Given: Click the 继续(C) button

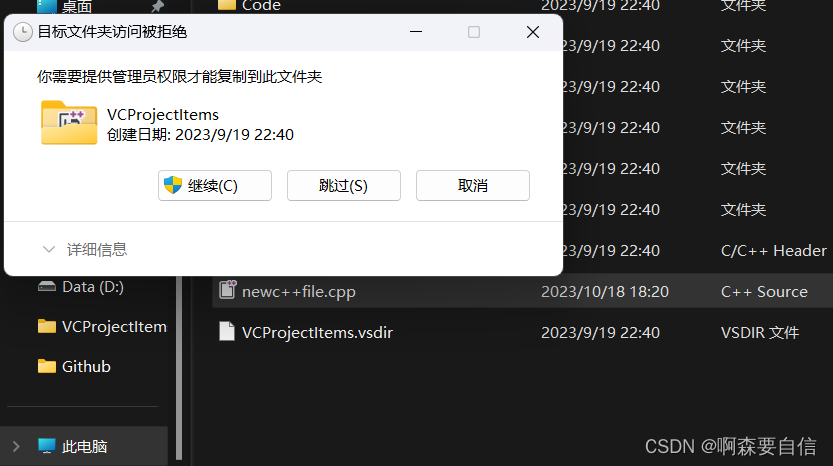Looking at the screenshot, I should [x=215, y=185].
